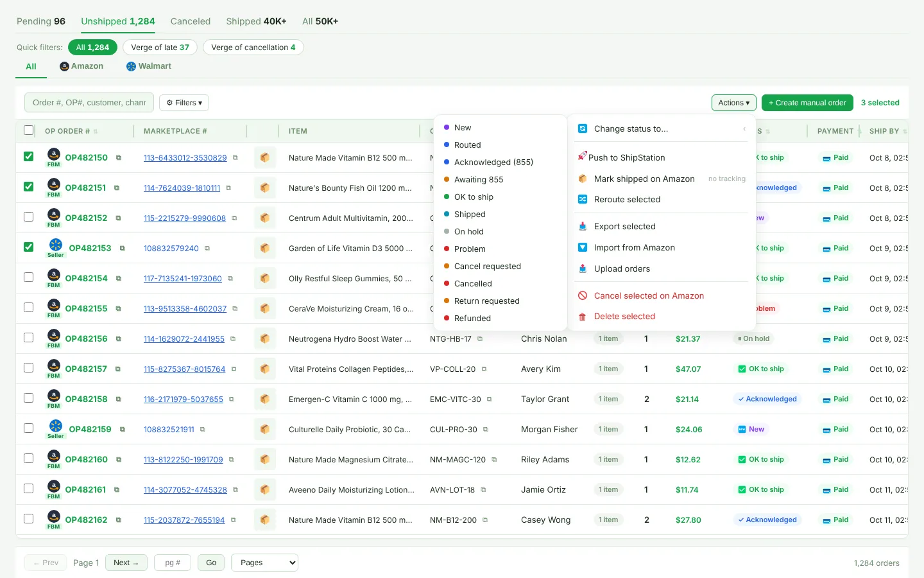924x578 pixels.
Task: Copy marketplace number 113-6433012-3530829
Action: [x=235, y=158]
